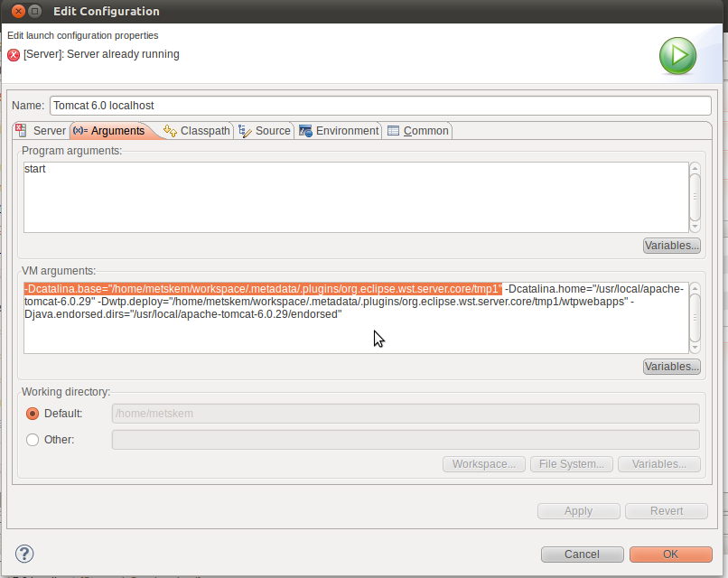Click the VM arguments scrollbar up arrow
728x578 pixels.
[695, 288]
